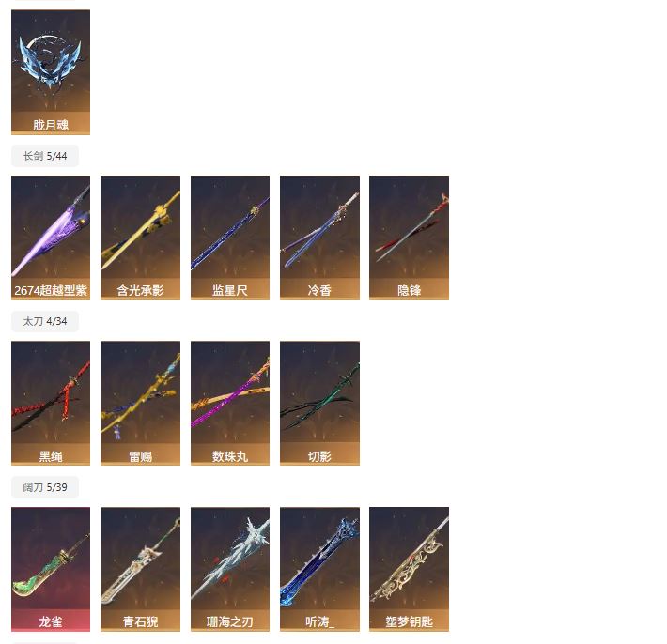Click the 切影 name caption
Screen dimensions: 667x644
pyautogui.click(x=320, y=456)
